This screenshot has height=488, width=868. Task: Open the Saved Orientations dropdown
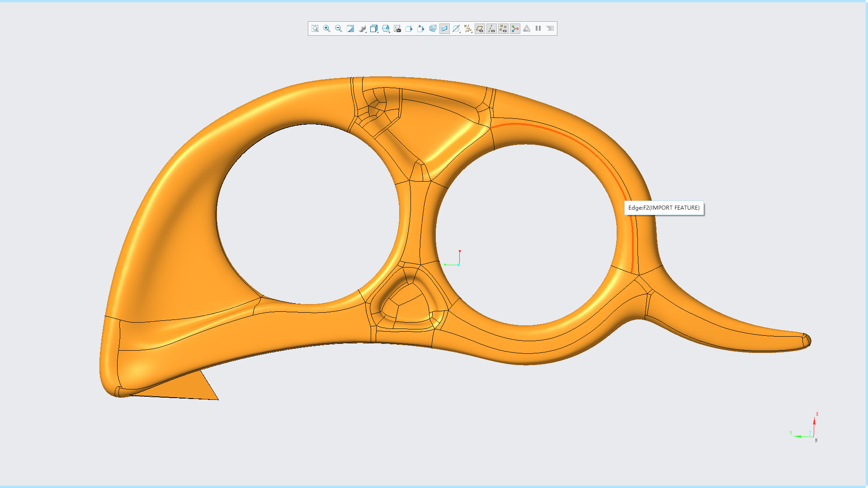click(x=386, y=28)
